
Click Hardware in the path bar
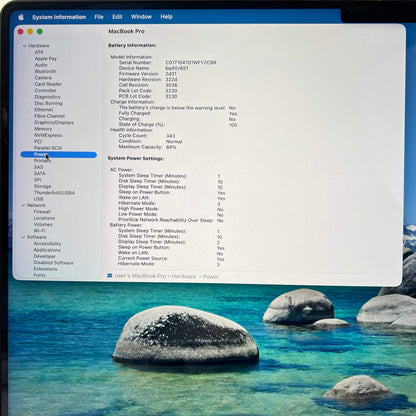tap(184, 276)
